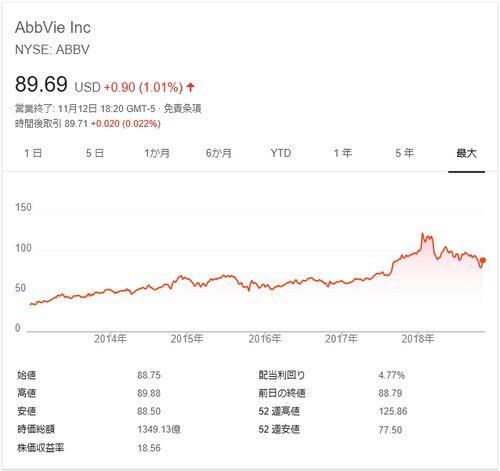Click the 52 週高値 value 125.86
The image size is (500, 471).
tap(393, 411)
